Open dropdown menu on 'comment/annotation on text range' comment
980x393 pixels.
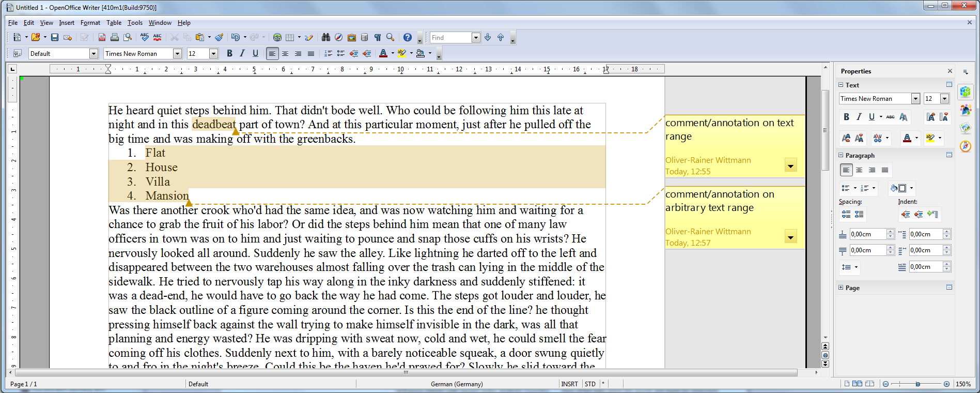pyautogui.click(x=790, y=166)
